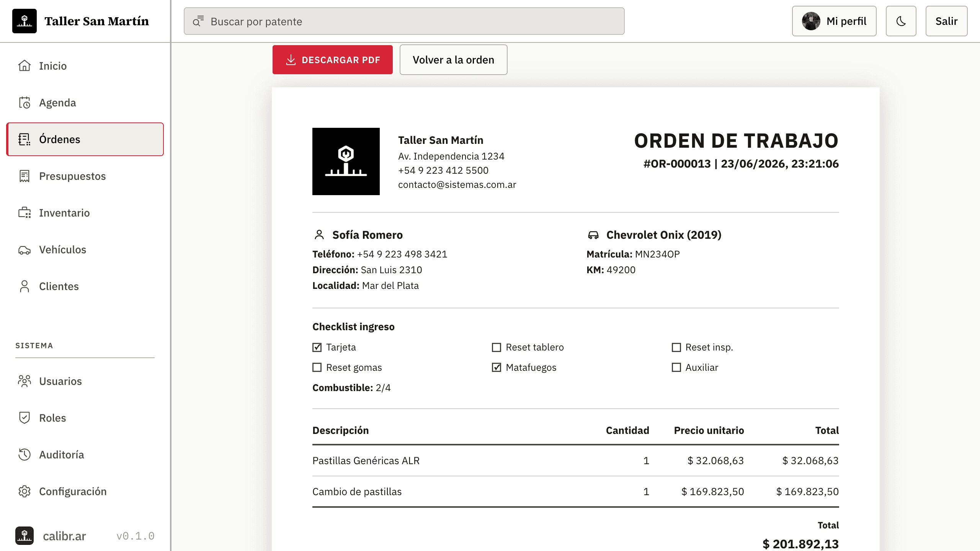Toggle the Reset insp. checkbox

676,347
